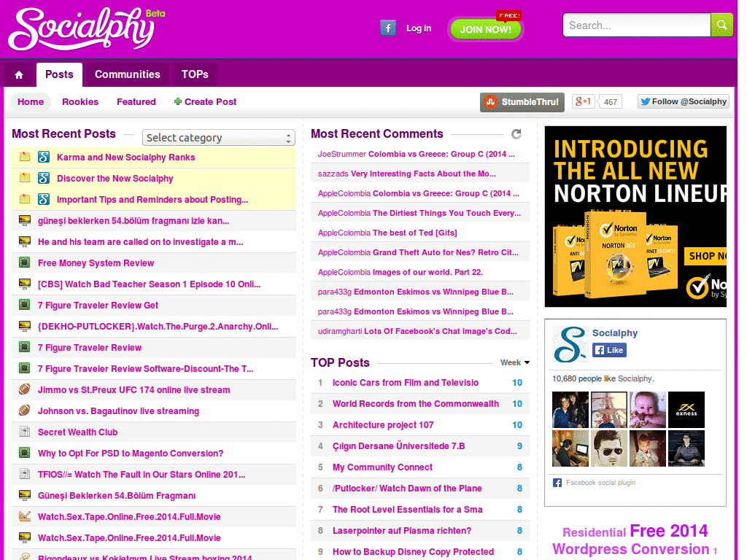Click SHOP NOW on Norton ad
This screenshot has height=560, width=747.
705,256
